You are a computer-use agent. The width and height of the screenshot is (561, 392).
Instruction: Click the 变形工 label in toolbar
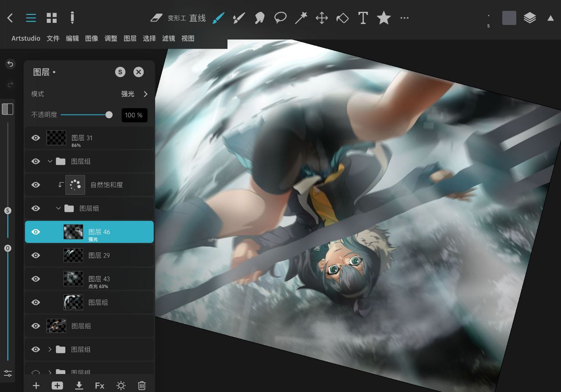(x=177, y=18)
